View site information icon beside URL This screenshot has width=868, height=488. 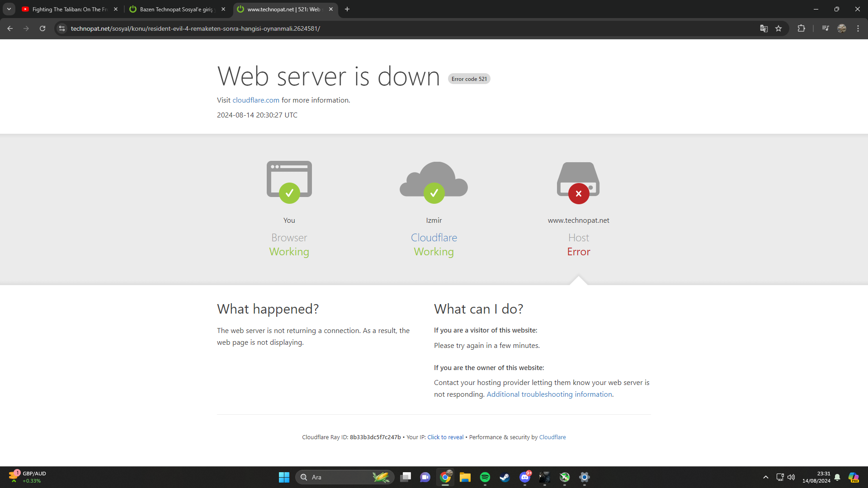pos(62,28)
